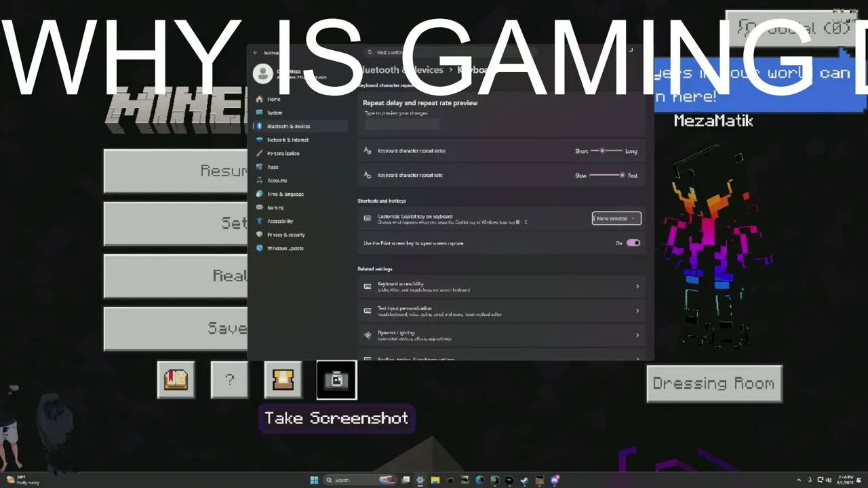Click the user profile avatar in Settings
Image resolution: width=868 pixels, height=488 pixels.
pyautogui.click(x=262, y=74)
